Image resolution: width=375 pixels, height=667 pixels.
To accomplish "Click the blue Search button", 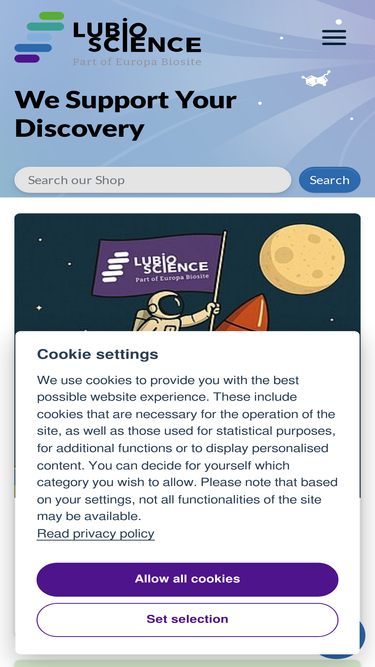I will click(330, 180).
